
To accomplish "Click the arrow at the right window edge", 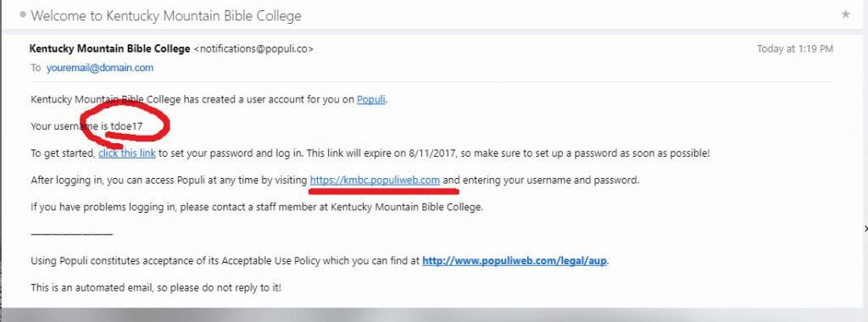I will (x=865, y=228).
